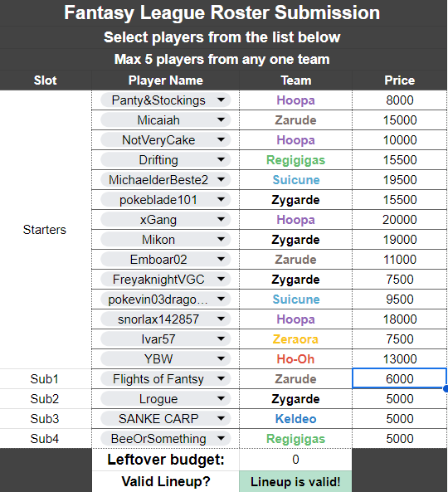Click the Drifting dropdown arrow
The image size is (448, 492).
coord(221,159)
